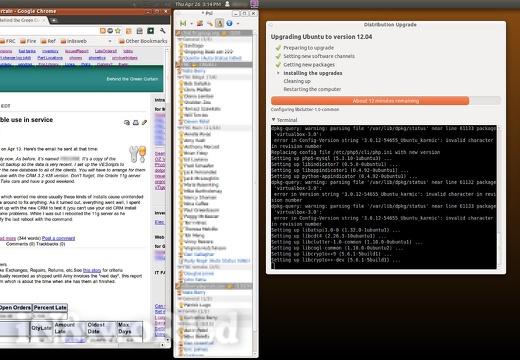Open the Chrome wrench menu
Image resolution: width=520 pixels, height=360 pixels.
pyautogui.click(x=163, y=31)
